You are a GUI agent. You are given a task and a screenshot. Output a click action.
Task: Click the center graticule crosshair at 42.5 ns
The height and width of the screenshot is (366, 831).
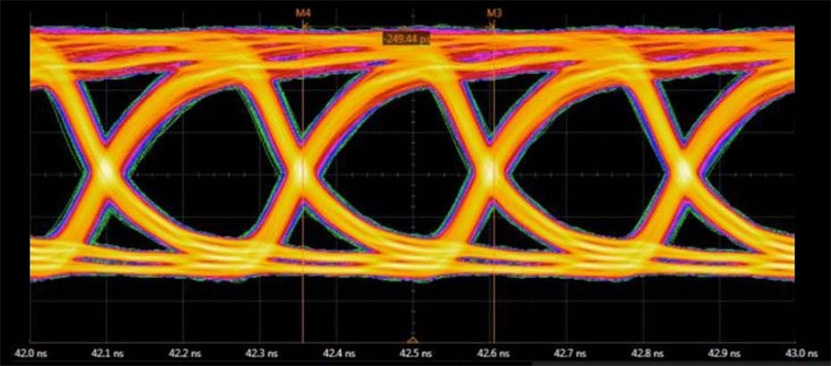click(x=413, y=174)
